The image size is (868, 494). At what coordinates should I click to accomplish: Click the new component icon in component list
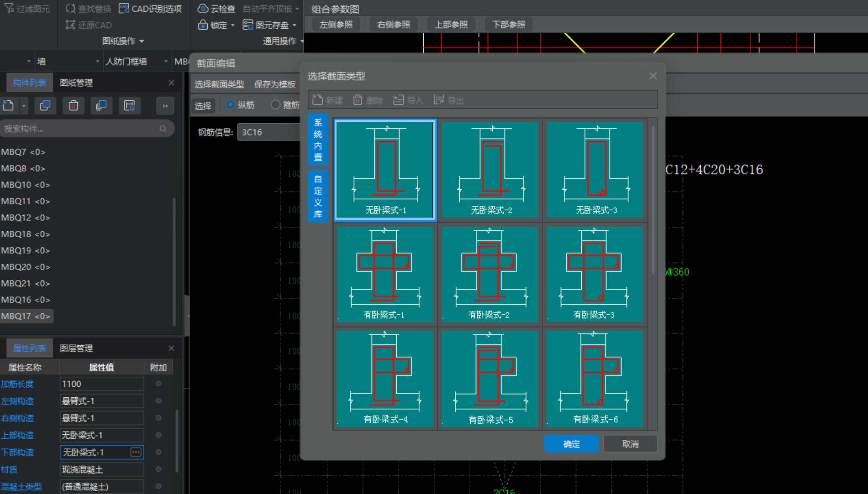[8, 105]
